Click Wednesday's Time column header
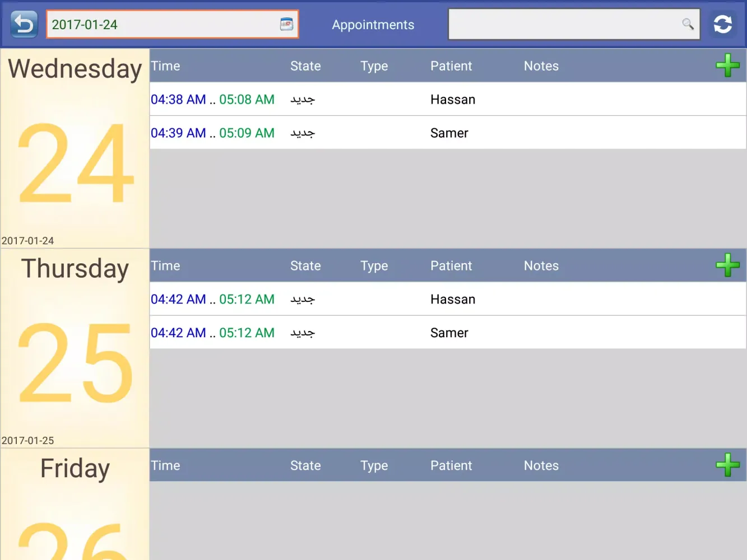Viewport: 747px width, 560px height. [x=166, y=66]
